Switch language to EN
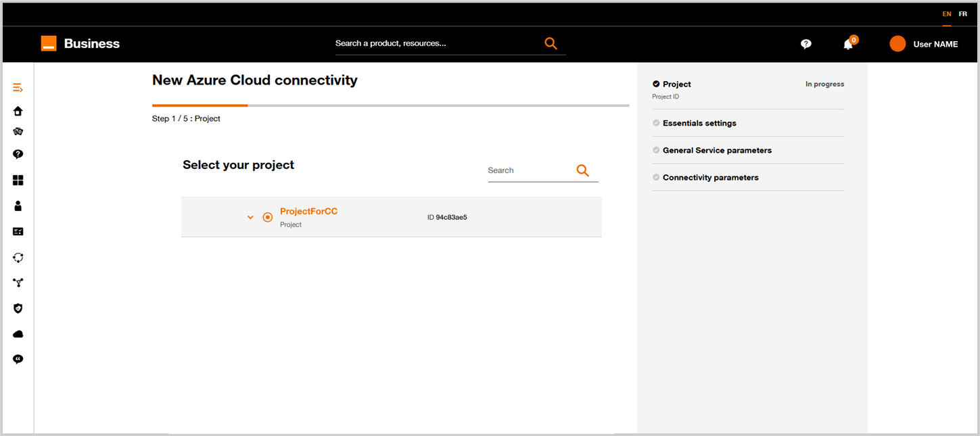The height and width of the screenshot is (436, 980). [x=947, y=14]
